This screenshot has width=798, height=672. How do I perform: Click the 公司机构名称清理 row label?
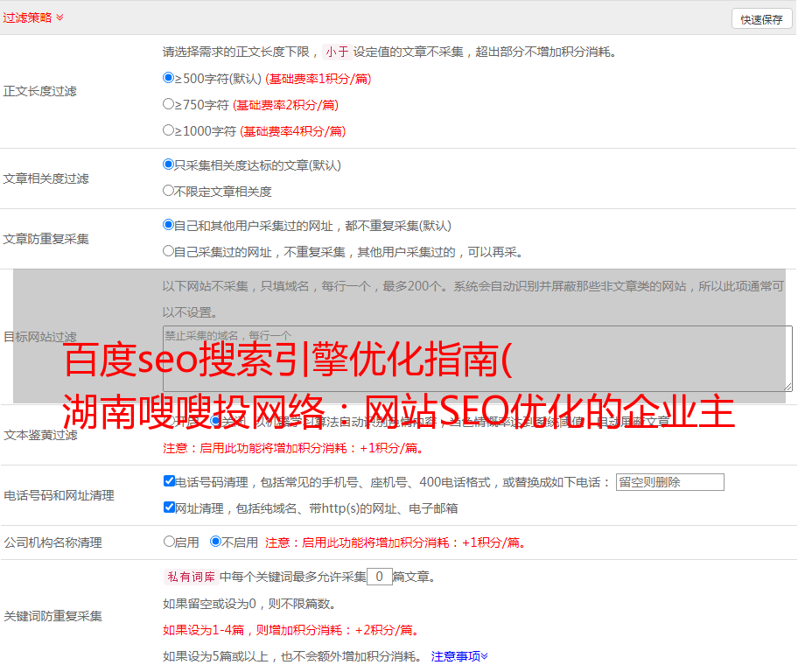point(52,542)
